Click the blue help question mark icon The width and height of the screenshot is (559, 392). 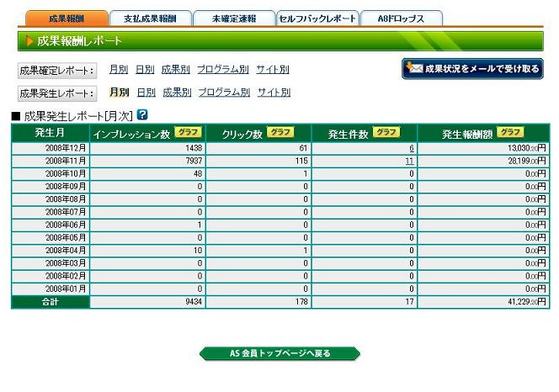(x=142, y=114)
